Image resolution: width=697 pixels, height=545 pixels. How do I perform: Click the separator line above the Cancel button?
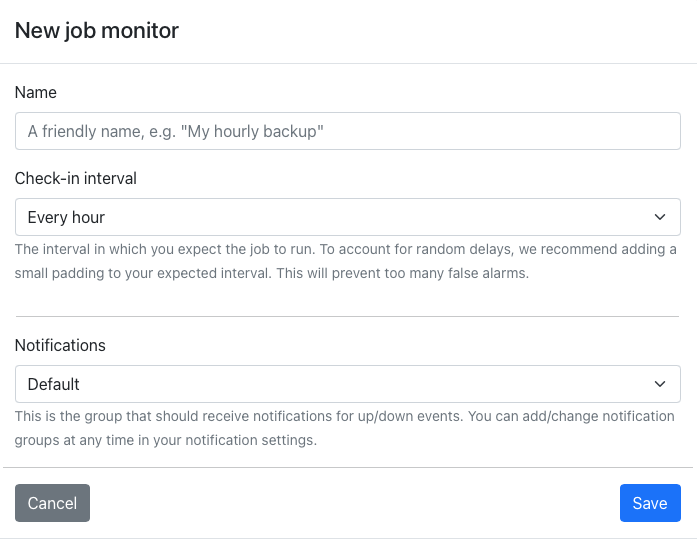pos(348,467)
